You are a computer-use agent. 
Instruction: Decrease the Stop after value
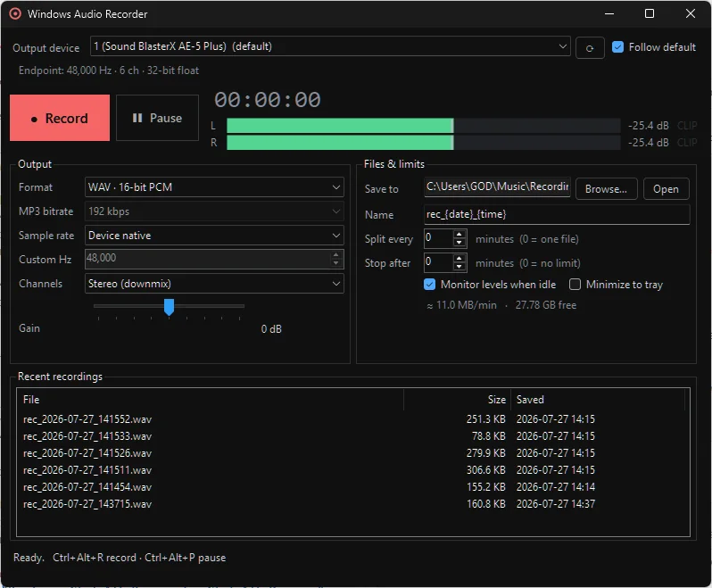click(459, 267)
